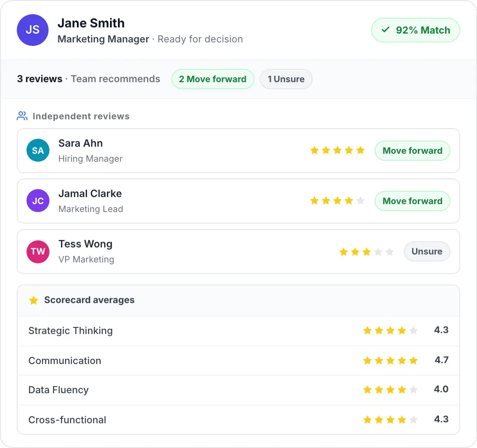This screenshot has width=477, height=448.
Task: Open the 2 Move forward filter pill
Action: pos(213,79)
